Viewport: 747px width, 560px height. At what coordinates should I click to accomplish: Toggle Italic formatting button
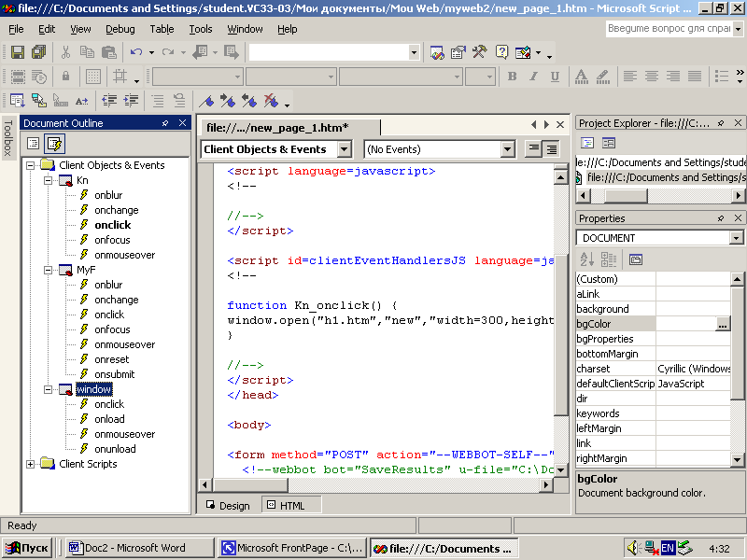533,77
